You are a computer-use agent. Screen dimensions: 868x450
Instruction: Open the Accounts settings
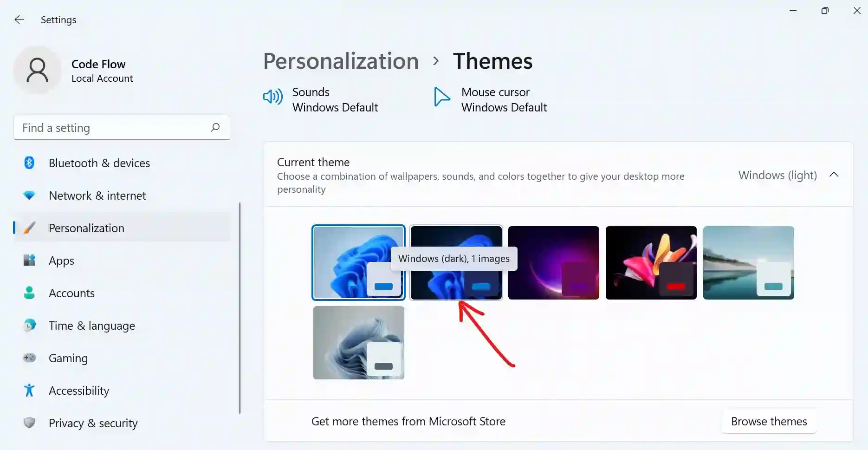click(x=122, y=293)
